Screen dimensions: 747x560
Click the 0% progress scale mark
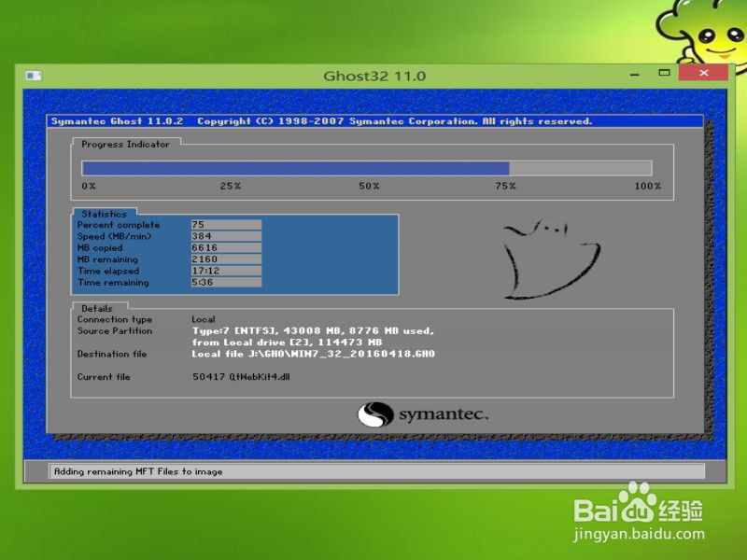89,186
